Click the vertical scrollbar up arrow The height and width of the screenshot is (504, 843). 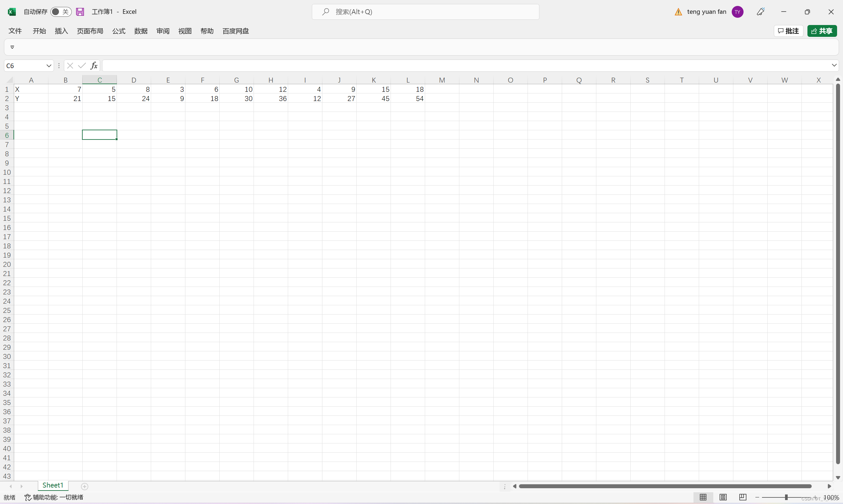click(x=838, y=79)
